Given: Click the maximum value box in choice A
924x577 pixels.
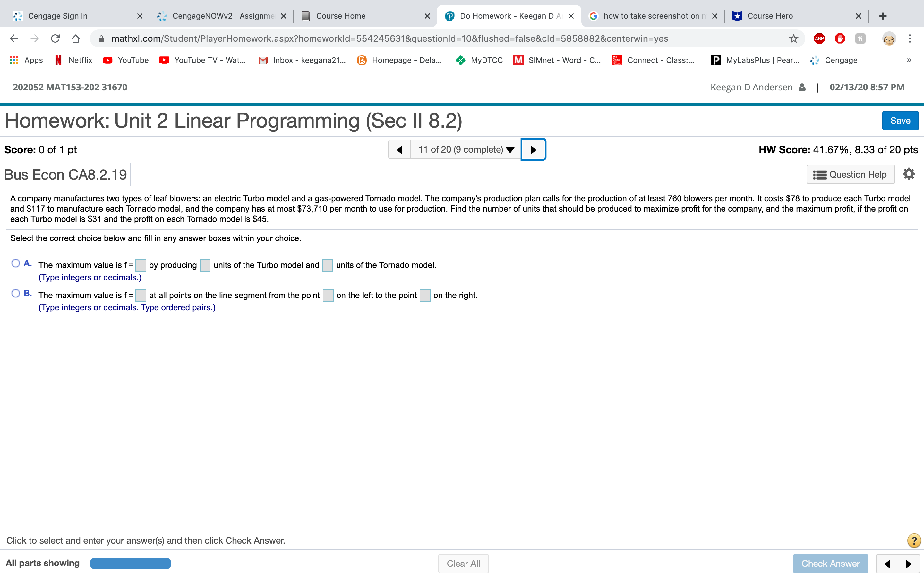Looking at the screenshot, I should 141,265.
